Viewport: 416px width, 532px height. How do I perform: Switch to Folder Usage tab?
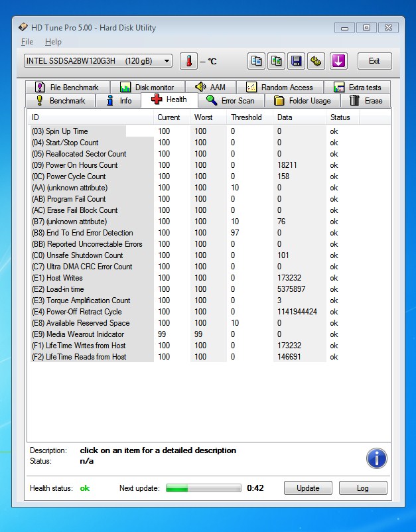point(303,101)
